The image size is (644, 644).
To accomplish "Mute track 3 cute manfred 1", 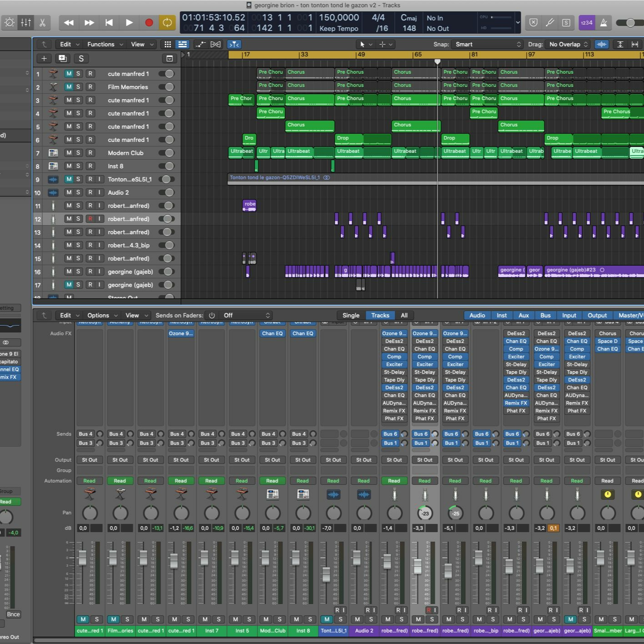I will pos(69,100).
